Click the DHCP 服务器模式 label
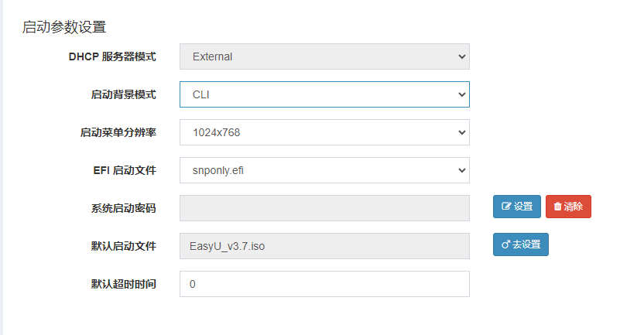 pyautogui.click(x=112, y=56)
